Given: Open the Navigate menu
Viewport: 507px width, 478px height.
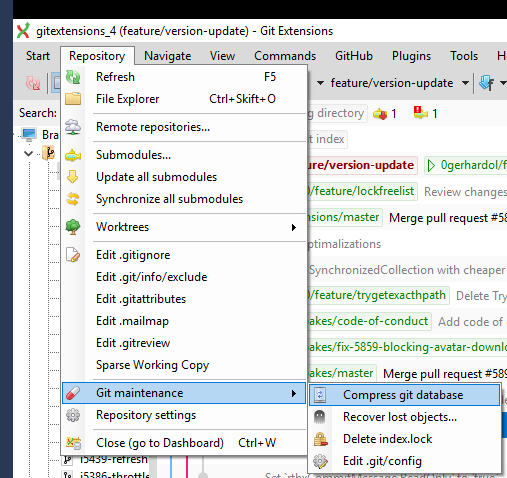Looking at the screenshot, I should tap(168, 56).
